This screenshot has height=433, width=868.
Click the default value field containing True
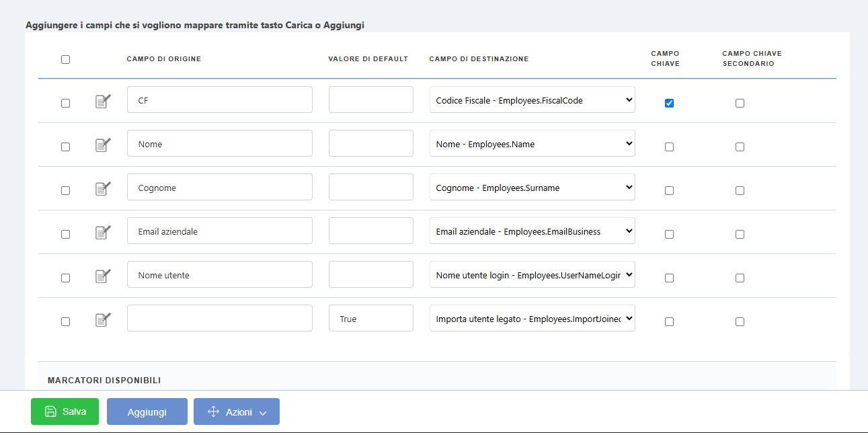pyautogui.click(x=371, y=318)
